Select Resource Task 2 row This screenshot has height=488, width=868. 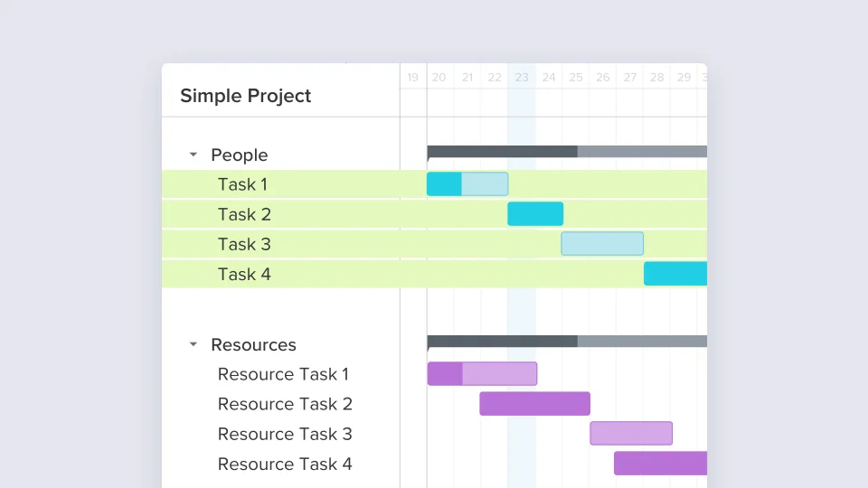coord(285,404)
